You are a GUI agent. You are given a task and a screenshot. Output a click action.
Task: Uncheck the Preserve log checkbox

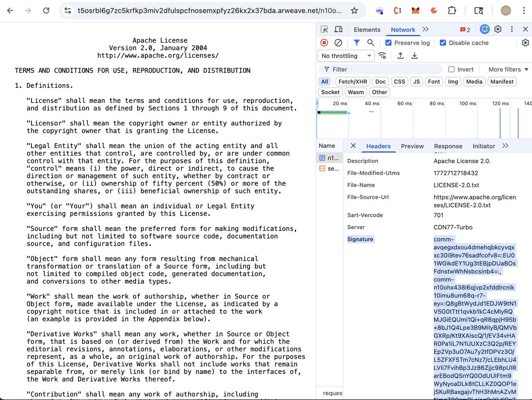pyautogui.click(x=388, y=43)
